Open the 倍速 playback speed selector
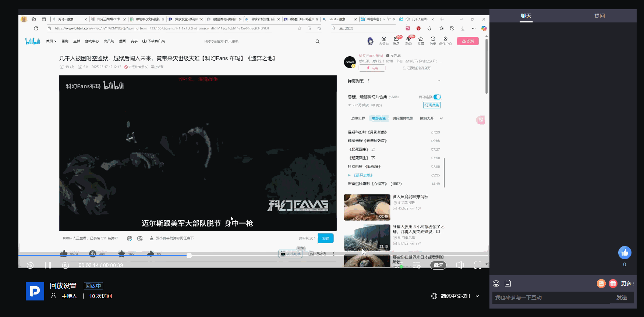 [438, 265]
